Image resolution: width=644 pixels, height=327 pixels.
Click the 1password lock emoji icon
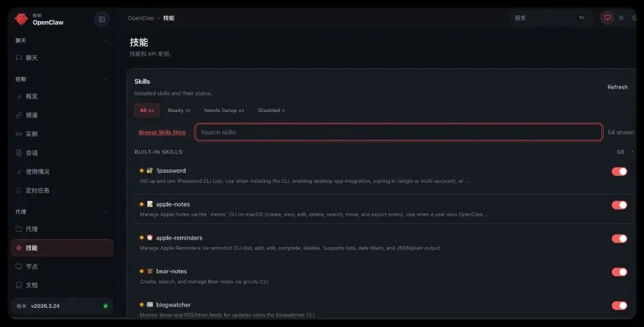(x=150, y=171)
